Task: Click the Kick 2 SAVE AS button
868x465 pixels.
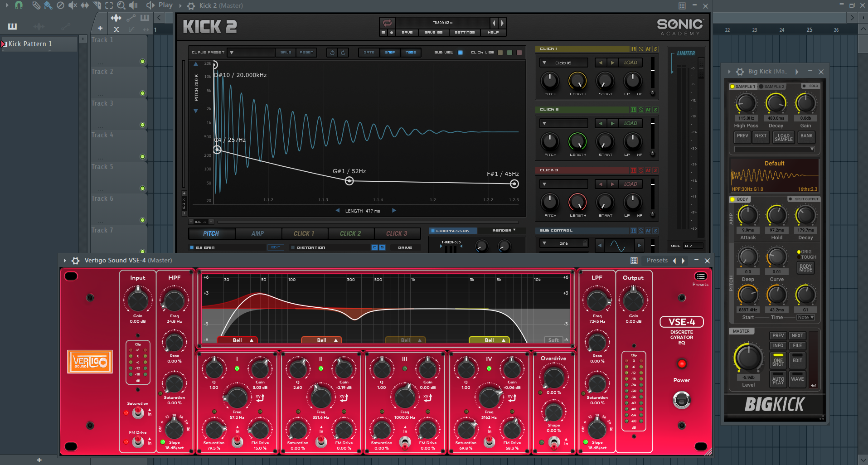Action: (433, 33)
